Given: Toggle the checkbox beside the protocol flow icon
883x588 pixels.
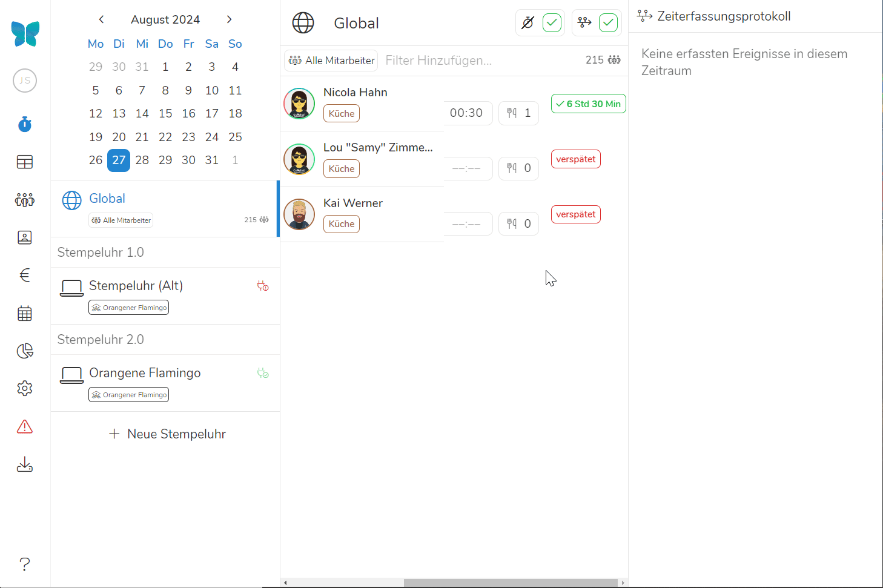Looking at the screenshot, I should coord(608,23).
